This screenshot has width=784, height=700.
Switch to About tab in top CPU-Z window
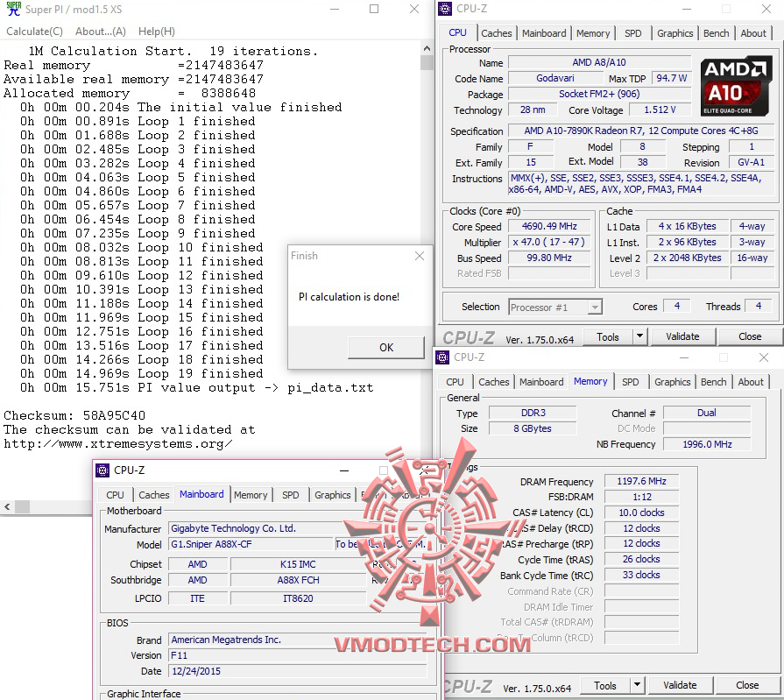[753, 33]
